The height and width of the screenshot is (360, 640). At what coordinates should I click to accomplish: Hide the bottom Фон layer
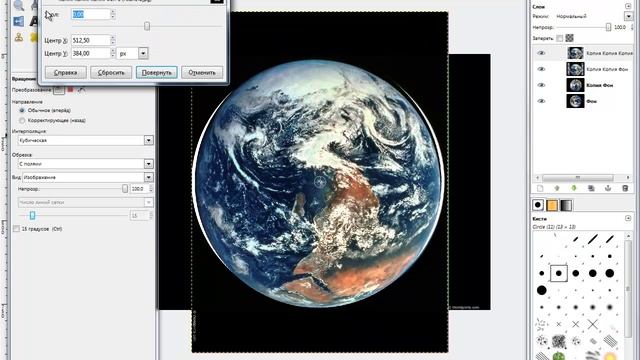pyautogui.click(x=541, y=101)
